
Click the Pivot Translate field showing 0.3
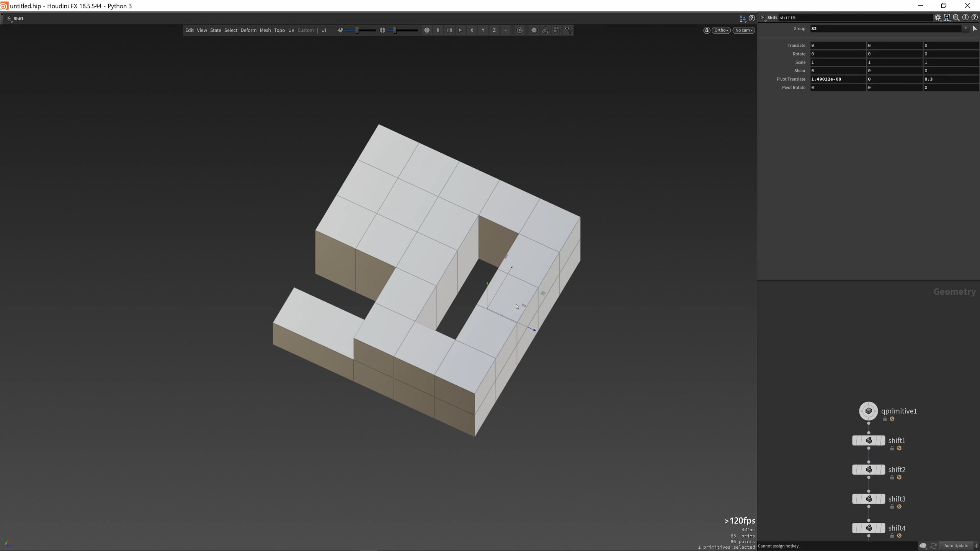(x=951, y=79)
